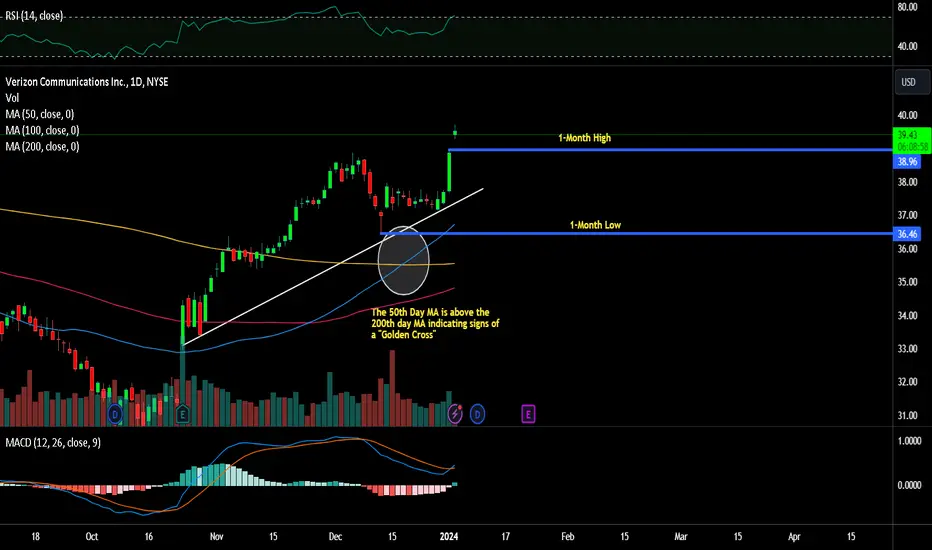Viewport: 932px width, 550px height.
Task: Click the Apr label on the time axis
Action: (794, 536)
